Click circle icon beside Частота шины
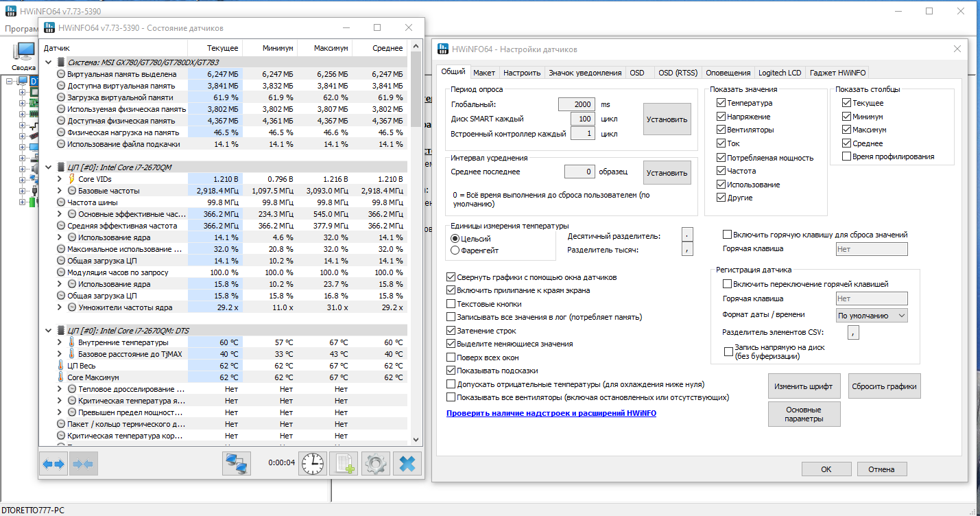Image resolution: width=980 pixels, height=516 pixels. [x=61, y=202]
